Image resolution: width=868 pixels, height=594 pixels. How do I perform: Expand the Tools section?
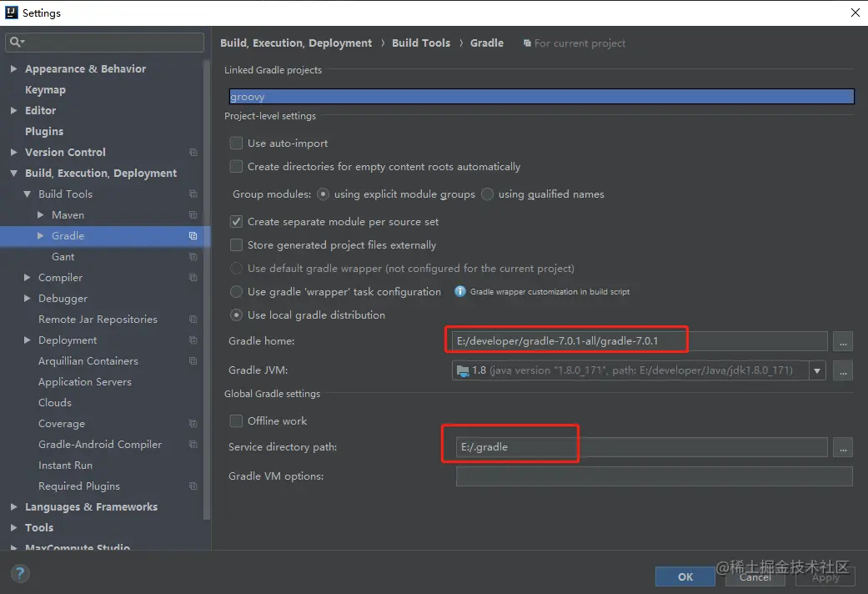point(14,527)
